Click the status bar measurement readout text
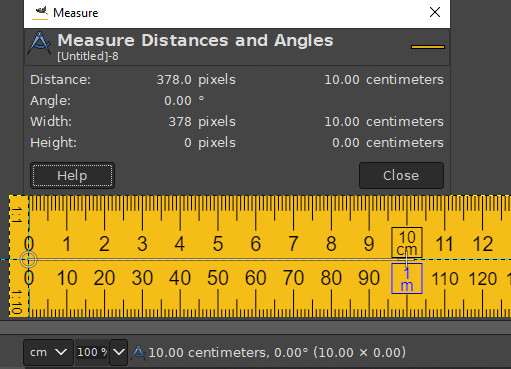The image size is (511, 369). [277, 353]
